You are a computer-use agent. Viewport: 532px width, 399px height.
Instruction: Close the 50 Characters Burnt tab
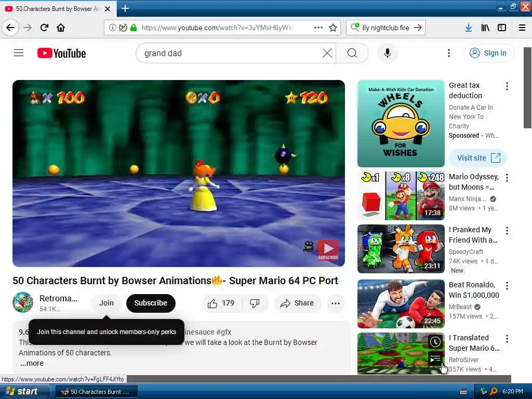click(x=108, y=9)
